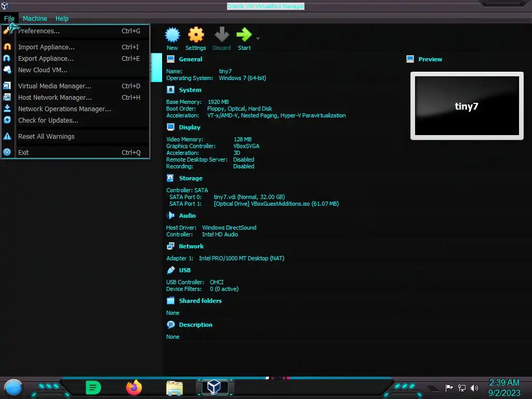This screenshot has width=532, height=399.
Task: Click the Check for Updates refresh icon
Action: (7, 120)
